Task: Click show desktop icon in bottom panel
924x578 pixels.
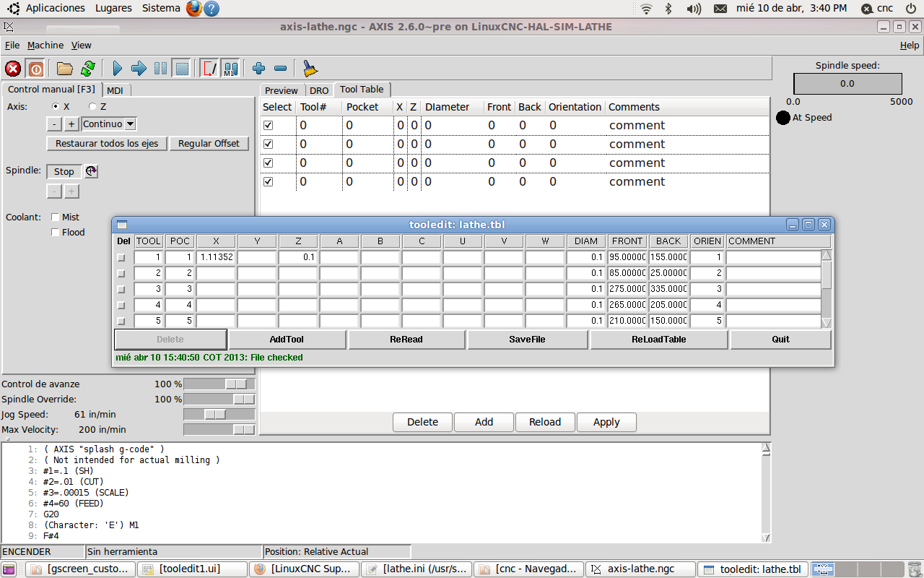Action: tap(9, 569)
